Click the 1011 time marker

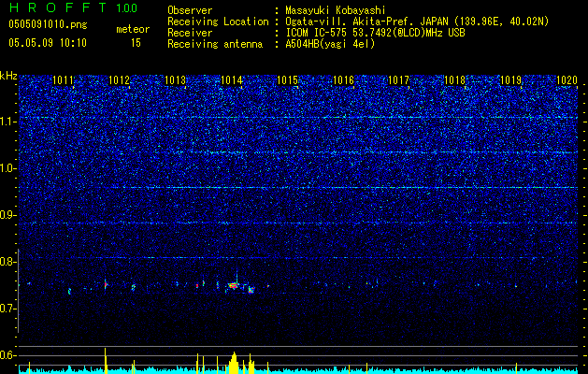(x=63, y=80)
